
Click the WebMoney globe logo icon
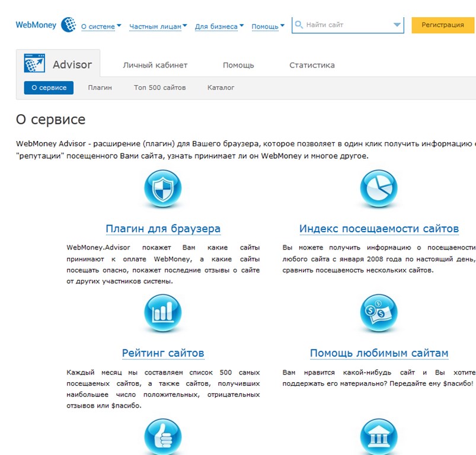[x=69, y=25]
